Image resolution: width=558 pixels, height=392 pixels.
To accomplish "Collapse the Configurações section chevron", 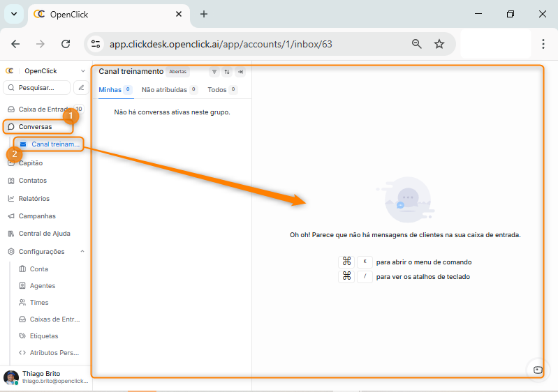I will 82,252.
